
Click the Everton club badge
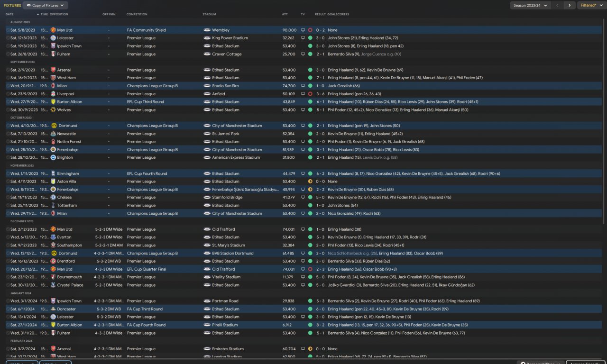click(53, 237)
